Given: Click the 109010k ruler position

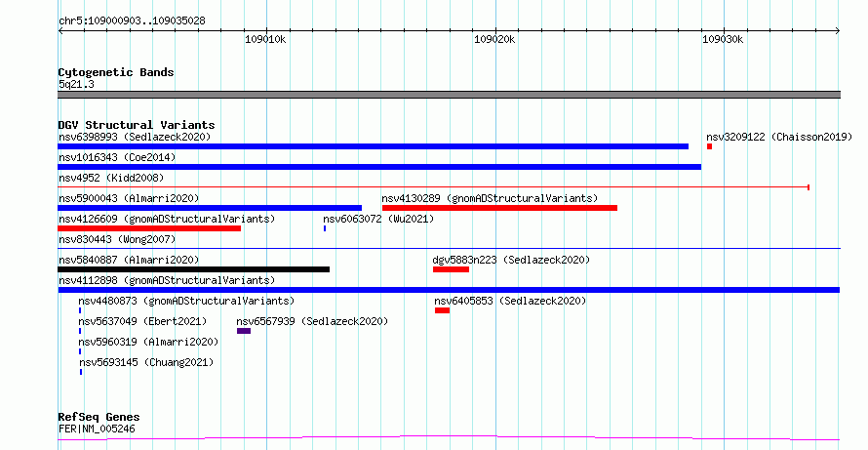Looking at the screenshot, I should (265, 39).
